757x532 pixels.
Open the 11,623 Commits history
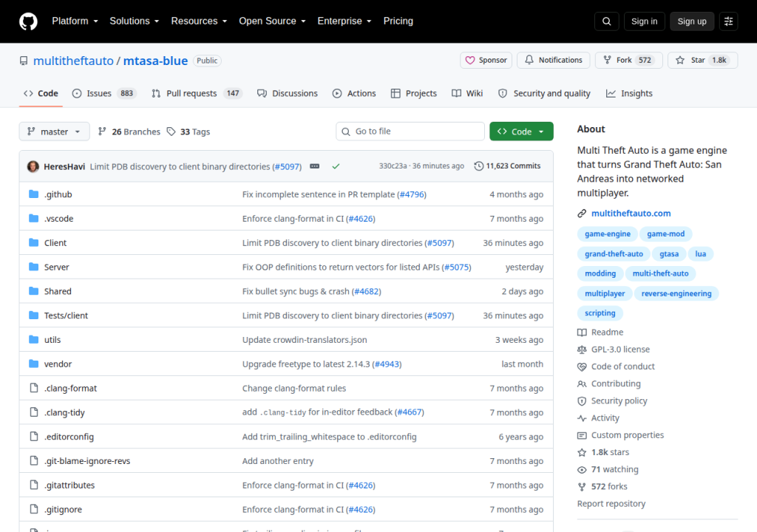507,166
